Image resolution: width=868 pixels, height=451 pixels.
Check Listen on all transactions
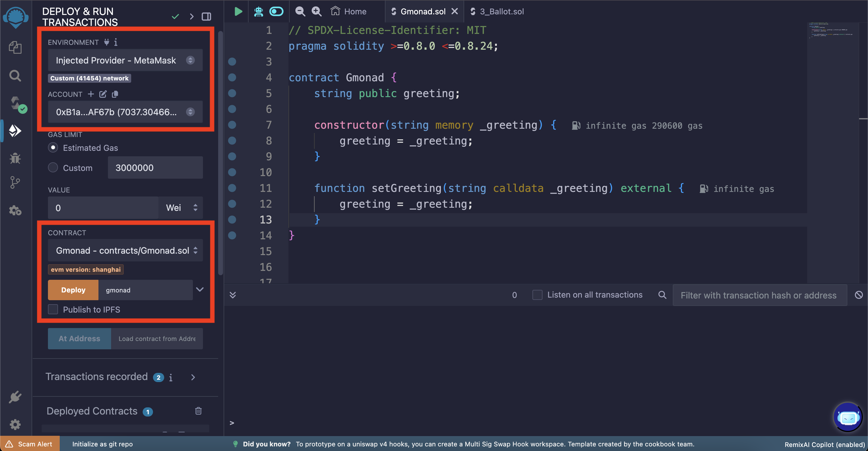tap(537, 295)
